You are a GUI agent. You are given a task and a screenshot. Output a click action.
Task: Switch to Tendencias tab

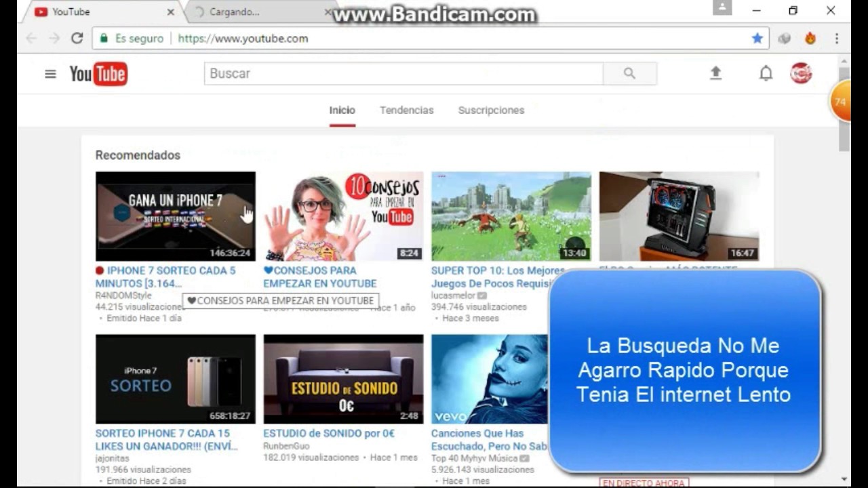(x=407, y=110)
